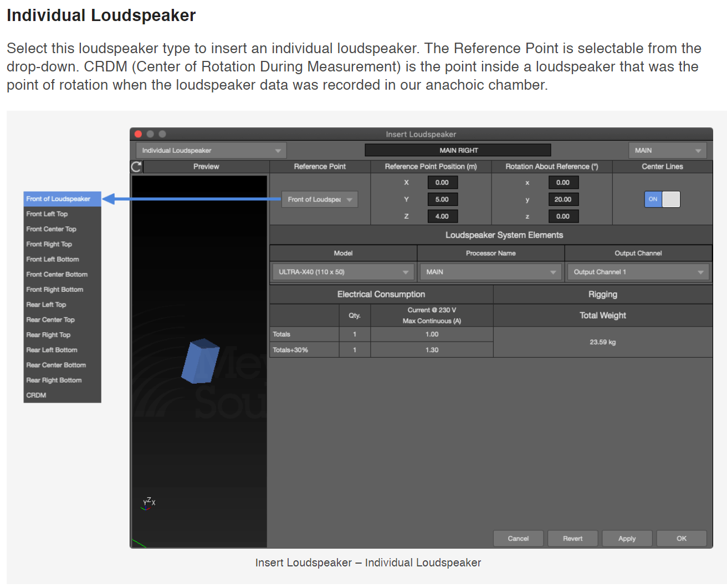Open the Individual Loudspeaker type dropdown
This screenshot has height=588, width=727.
click(211, 151)
